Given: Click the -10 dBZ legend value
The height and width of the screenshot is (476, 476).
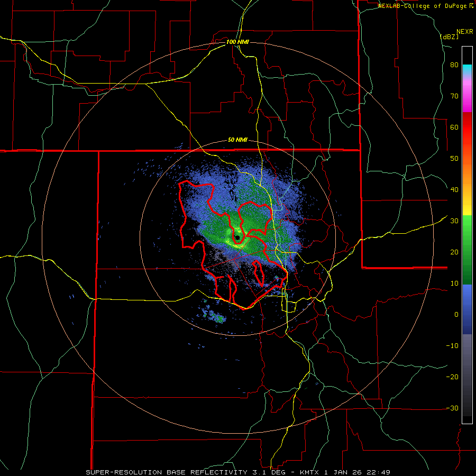Looking at the screenshot, I should (452, 346).
